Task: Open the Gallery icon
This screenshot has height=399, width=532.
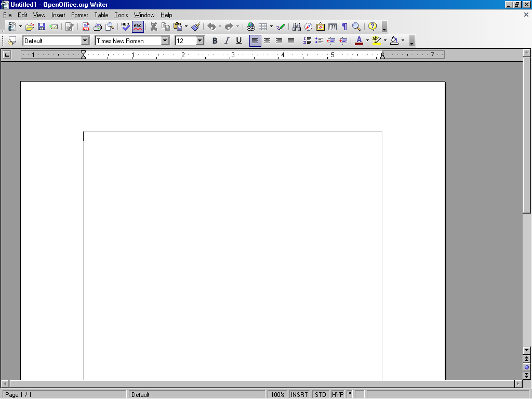Action: click(x=321, y=26)
